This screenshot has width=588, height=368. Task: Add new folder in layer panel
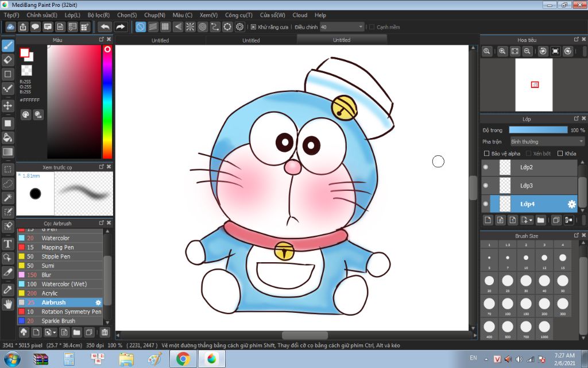540,220
